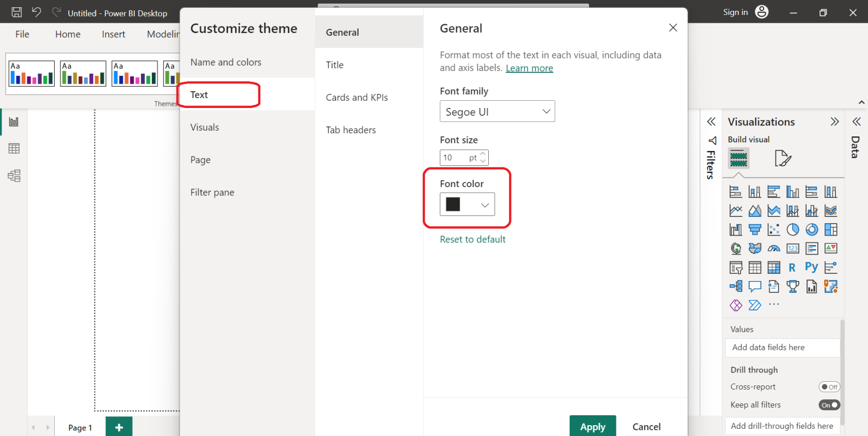Select the Q&A speech bubble visual

755,286
